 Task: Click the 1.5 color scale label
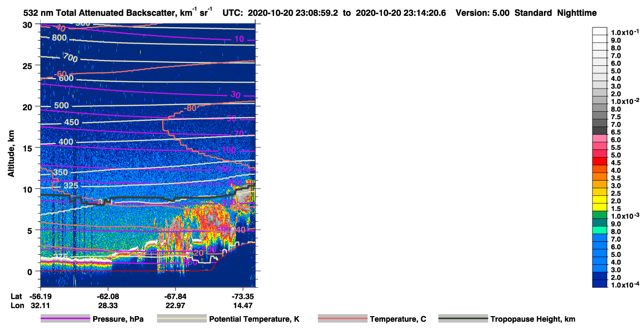point(616,209)
